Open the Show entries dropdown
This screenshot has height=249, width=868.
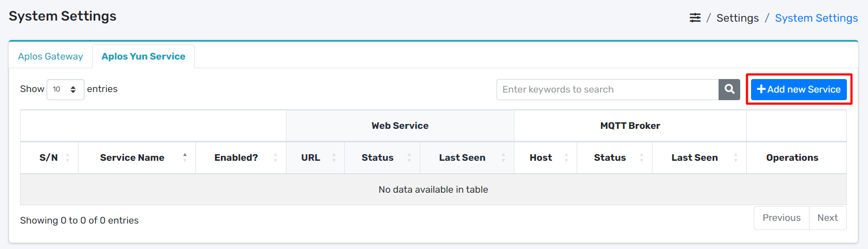pos(65,89)
